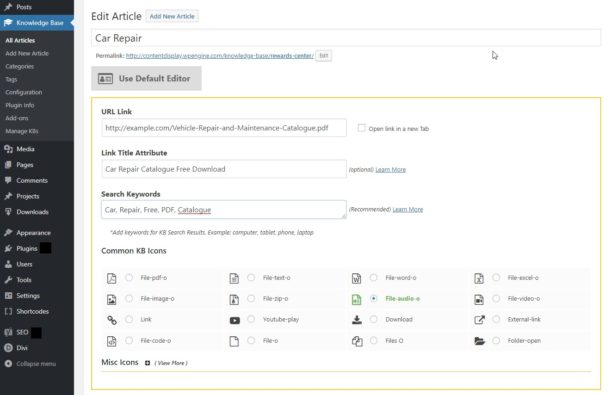Open the Tags submenu item
610x395 pixels.
click(11, 79)
